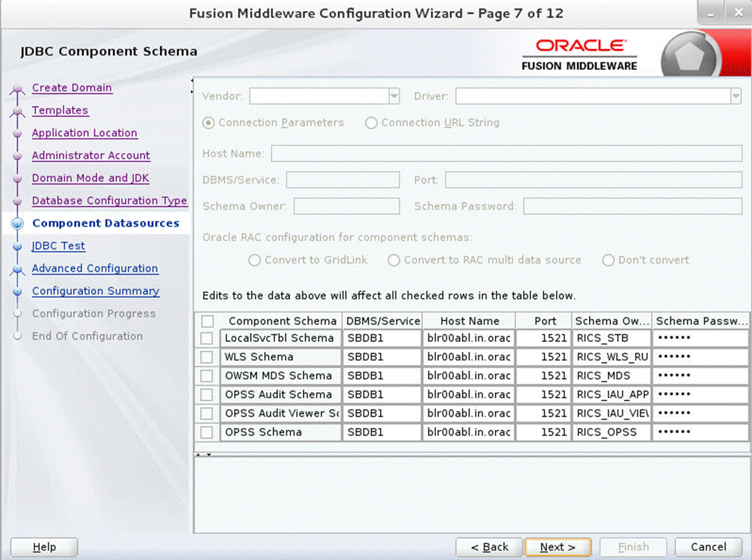Click the End Of Configuration step bullet

point(19,336)
